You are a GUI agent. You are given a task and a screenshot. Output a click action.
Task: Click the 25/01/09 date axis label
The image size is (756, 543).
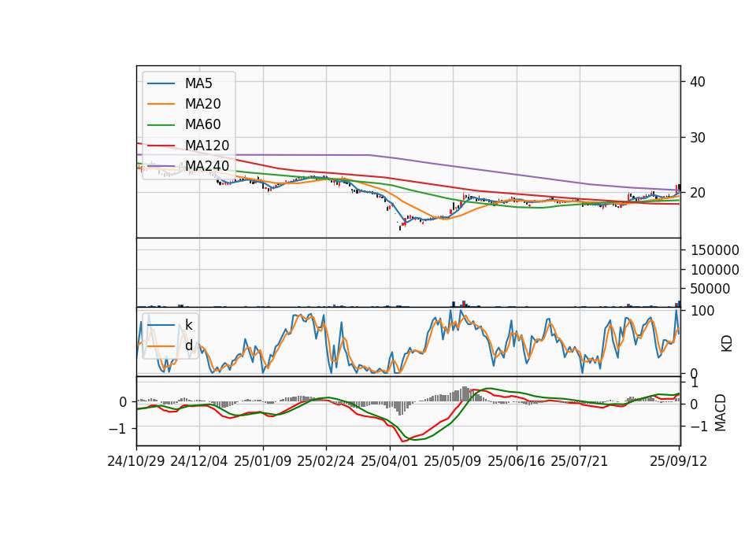tap(263, 462)
